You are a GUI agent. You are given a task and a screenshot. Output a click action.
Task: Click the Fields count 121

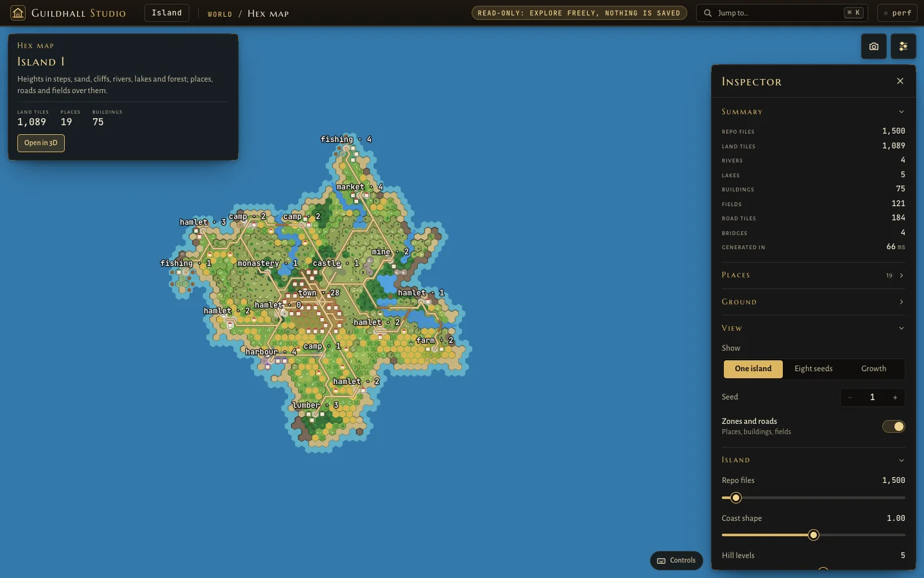coord(898,204)
